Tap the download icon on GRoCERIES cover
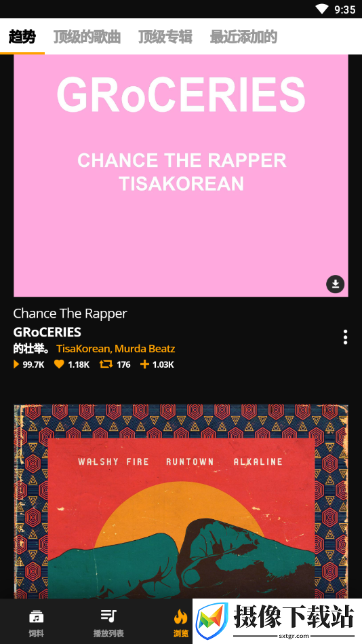Viewport: 362px width, 644px height. [336, 284]
